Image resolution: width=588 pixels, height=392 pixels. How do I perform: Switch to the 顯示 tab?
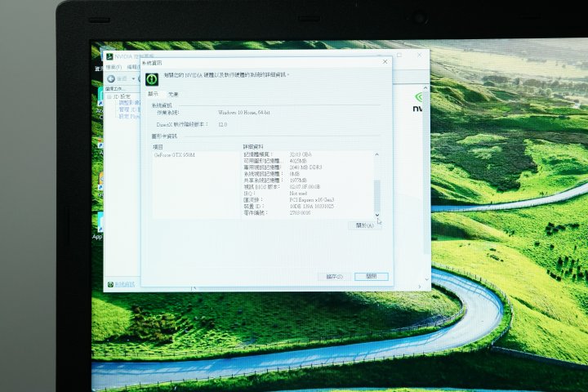tap(153, 94)
